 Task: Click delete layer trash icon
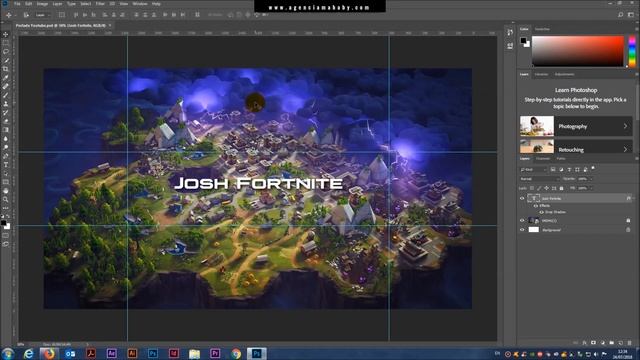coord(629,343)
